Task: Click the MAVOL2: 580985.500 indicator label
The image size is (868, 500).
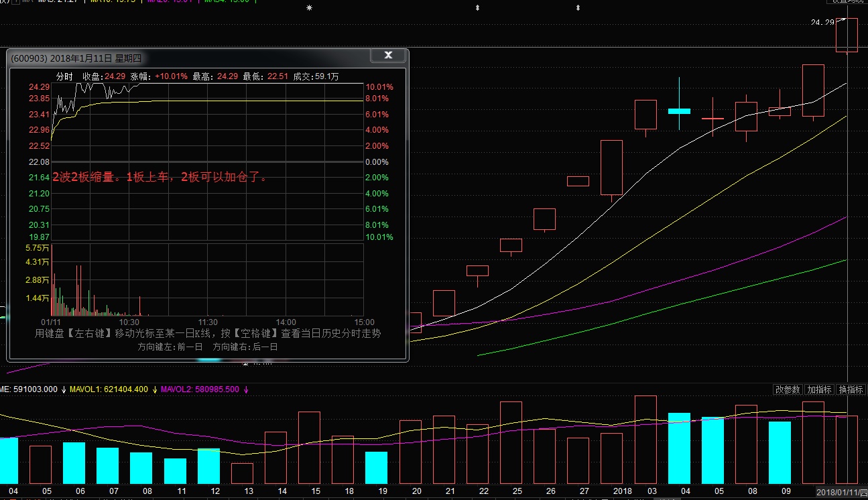Action: coord(199,389)
